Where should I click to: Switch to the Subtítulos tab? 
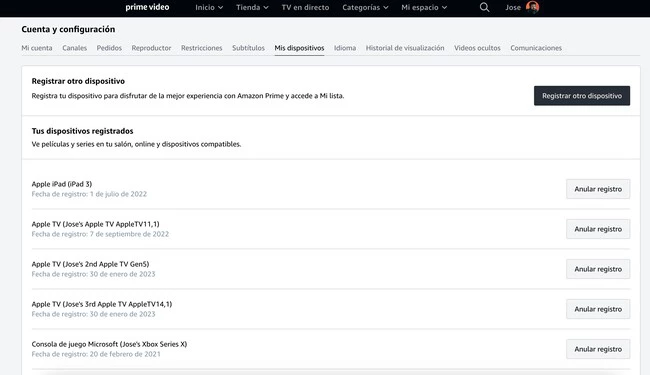point(248,48)
